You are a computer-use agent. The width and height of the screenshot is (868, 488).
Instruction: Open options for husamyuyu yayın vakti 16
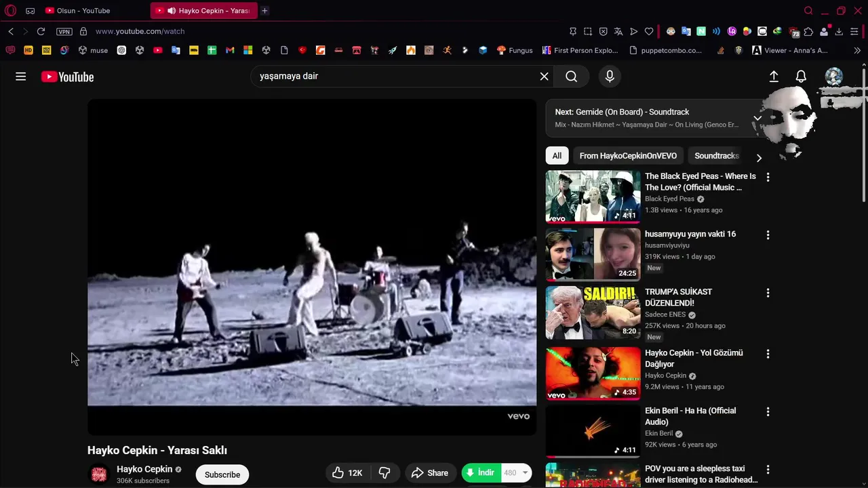pos(768,235)
